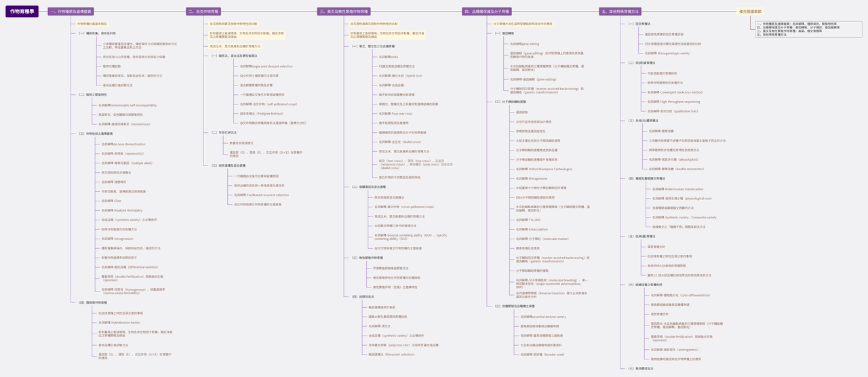Select node Pedigree Method
868x377 pixels.
[x=262, y=114]
